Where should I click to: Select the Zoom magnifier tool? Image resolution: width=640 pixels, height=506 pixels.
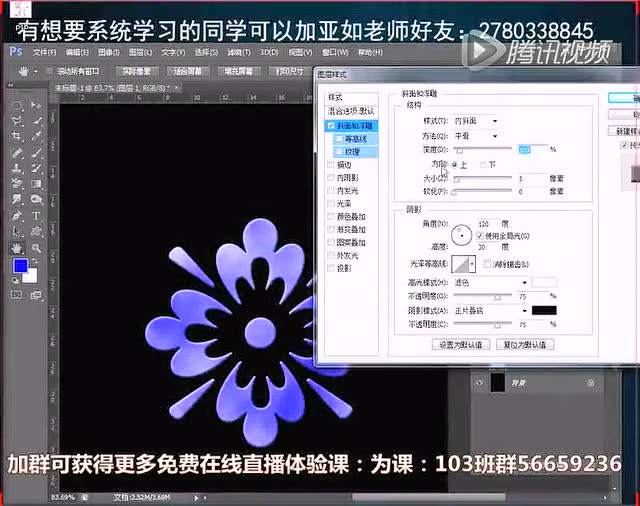point(36,248)
